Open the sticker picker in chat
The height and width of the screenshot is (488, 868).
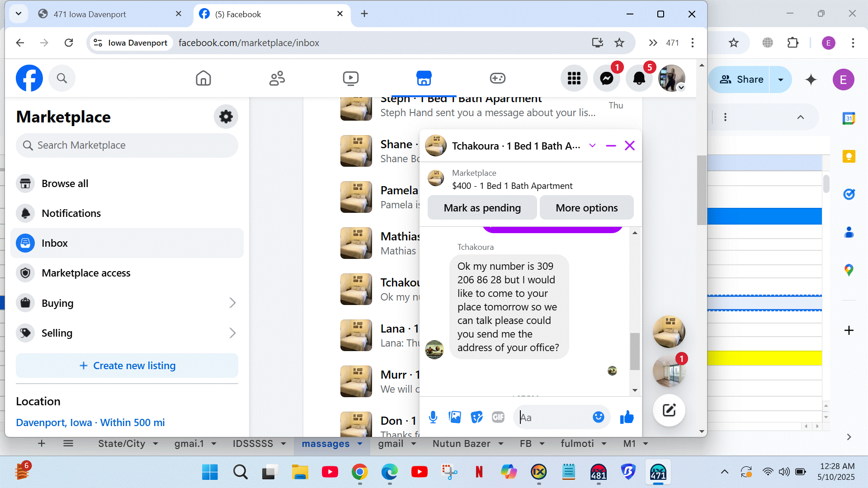coord(476,417)
